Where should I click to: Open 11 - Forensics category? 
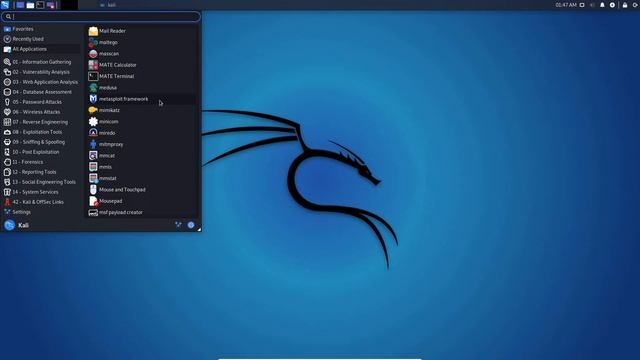point(41,162)
